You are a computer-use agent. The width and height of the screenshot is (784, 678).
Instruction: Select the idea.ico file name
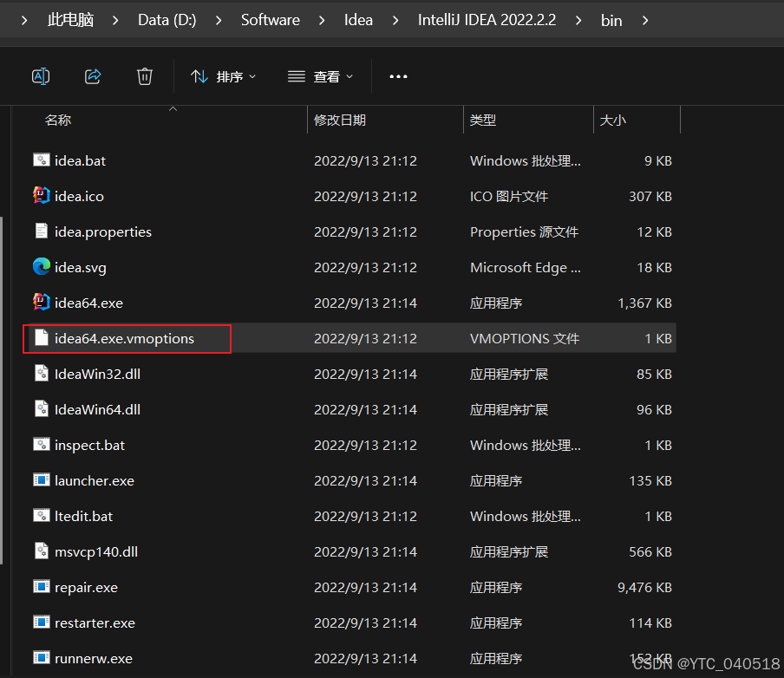(79, 197)
